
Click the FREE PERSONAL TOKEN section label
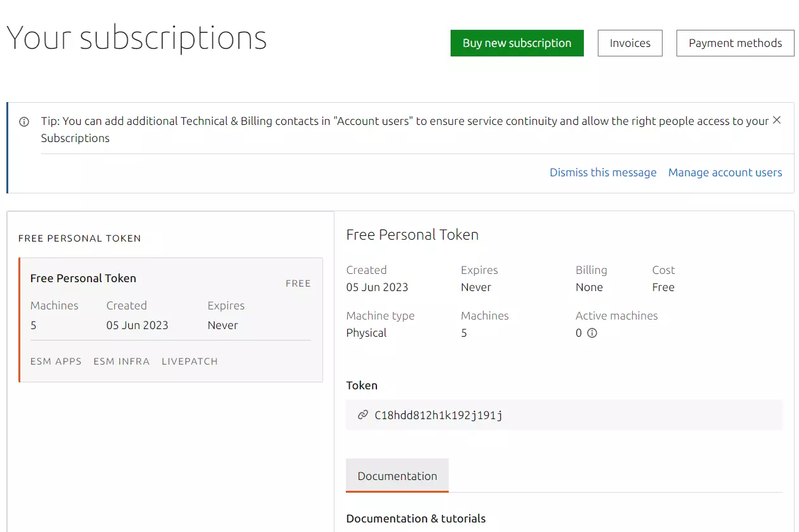[79, 238]
